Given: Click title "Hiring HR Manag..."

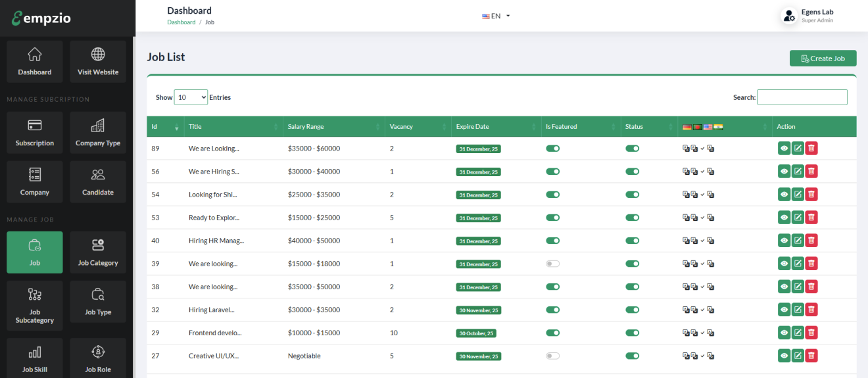Looking at the screenshot, I should tap(216, 241).
